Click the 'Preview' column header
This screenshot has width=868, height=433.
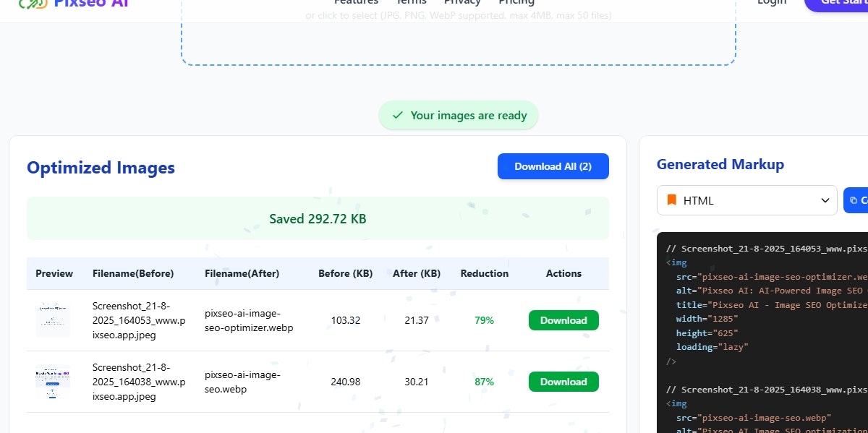click(54, 273)
